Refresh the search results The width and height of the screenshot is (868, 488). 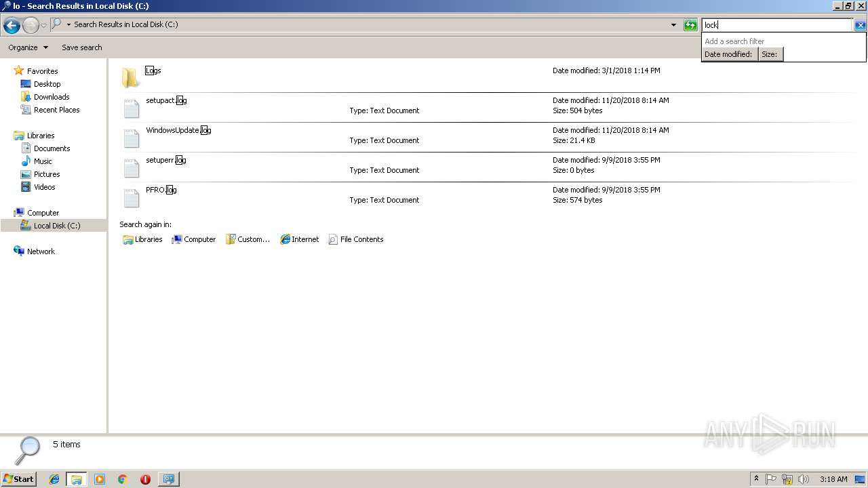[690, 25]
